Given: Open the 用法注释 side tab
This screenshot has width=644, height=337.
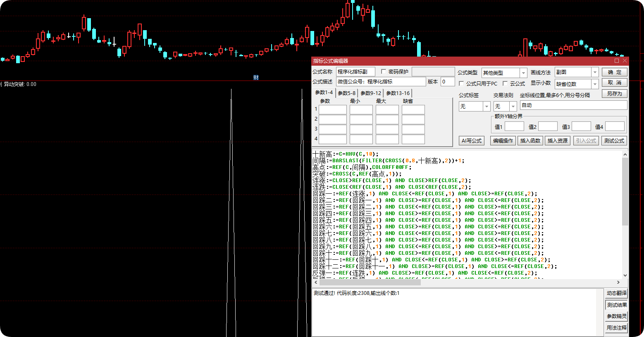Looking at the screenshot, I should (617, 328).
